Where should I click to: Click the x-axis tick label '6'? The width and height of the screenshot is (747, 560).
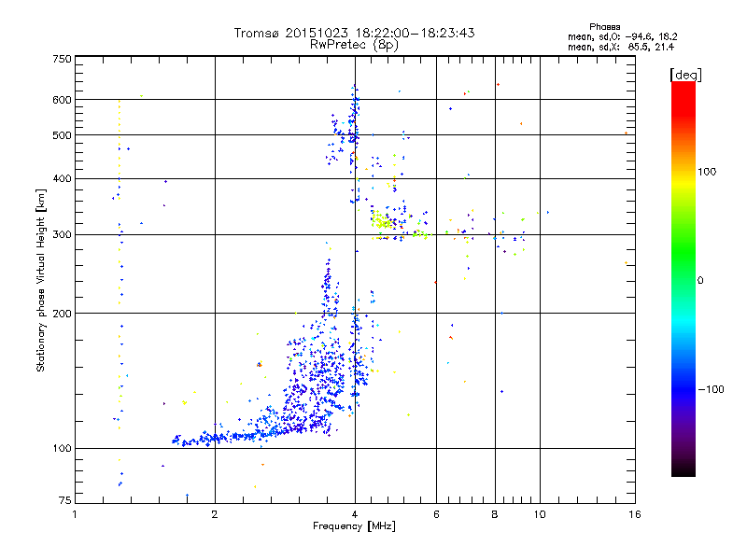coord(436,514)
